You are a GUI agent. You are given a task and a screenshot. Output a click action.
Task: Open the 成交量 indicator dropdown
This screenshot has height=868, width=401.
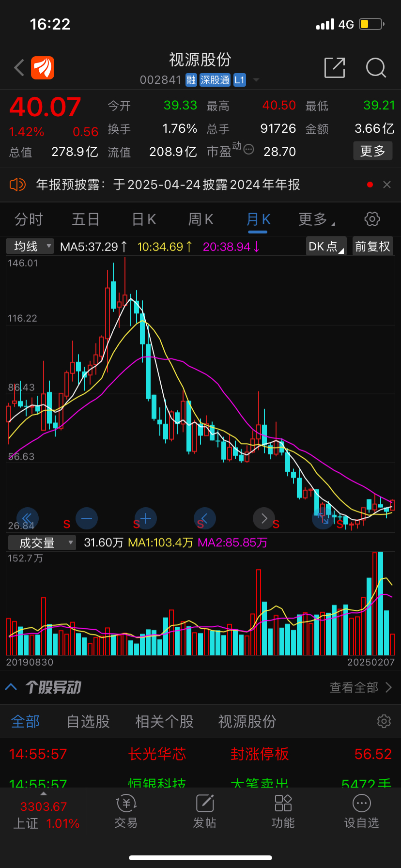pyautogui.click(x=42, y=542)
